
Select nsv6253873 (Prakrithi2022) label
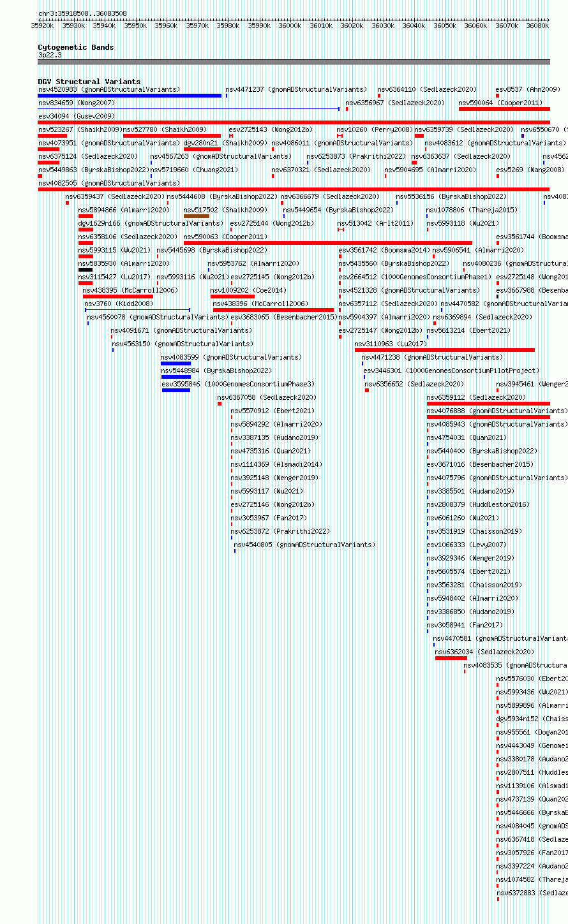click(x=356, y=156)
